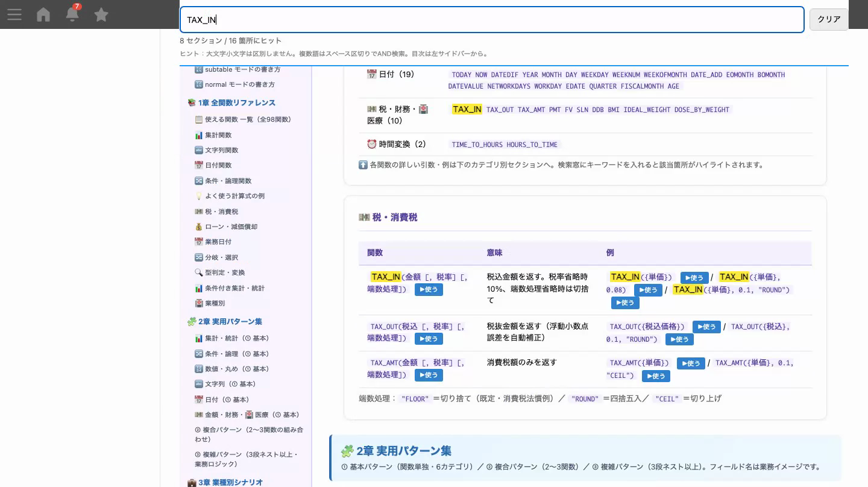
Task: Click ▶使う for TAX_IN ROUND example
Action: point(625,303)
